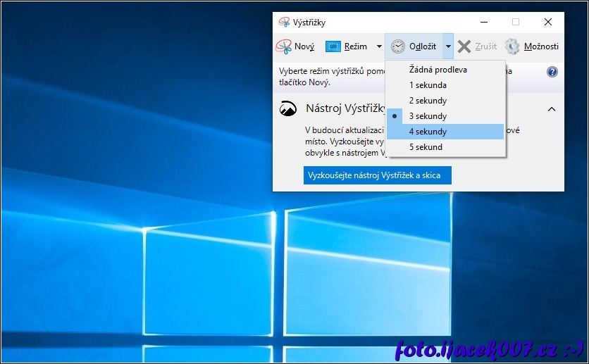Image resolution: width=589 pixels, height=364 pixels.
Task: Click the Odložit clock icon
Action: point(398,46)
